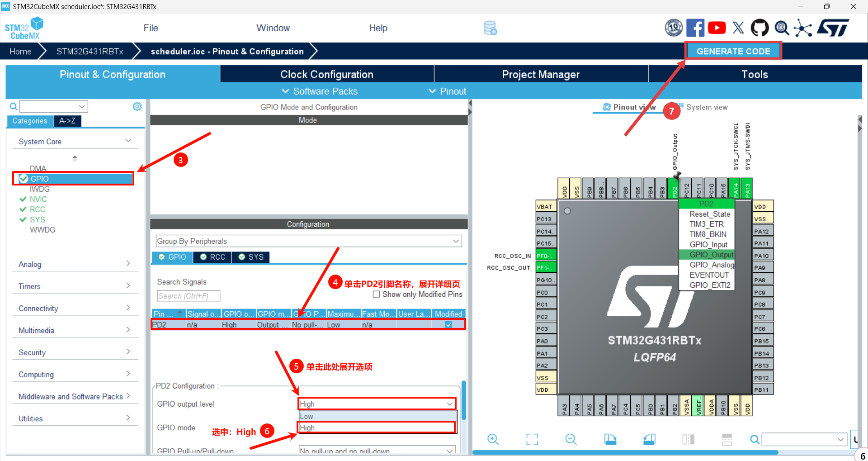The width and height of the screenshot is (868, 461).
Task: Click the STM32CubeMX logo
Action: 24,28
